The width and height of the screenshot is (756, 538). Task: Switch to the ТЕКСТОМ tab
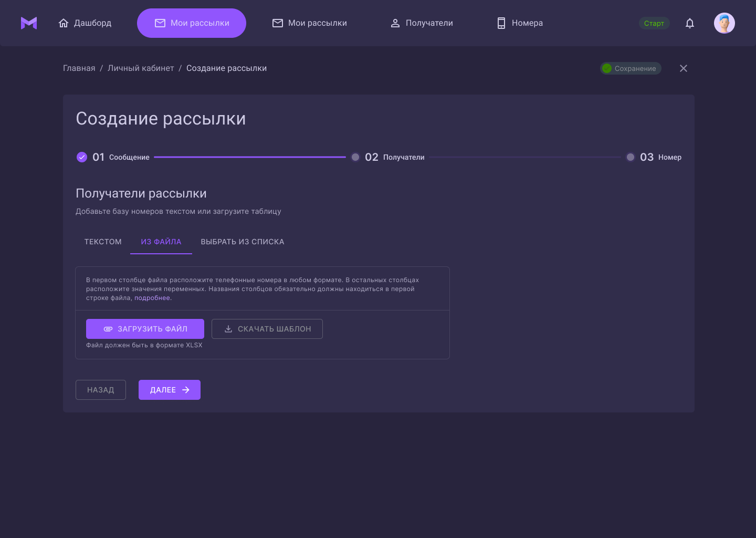(103, 242)
